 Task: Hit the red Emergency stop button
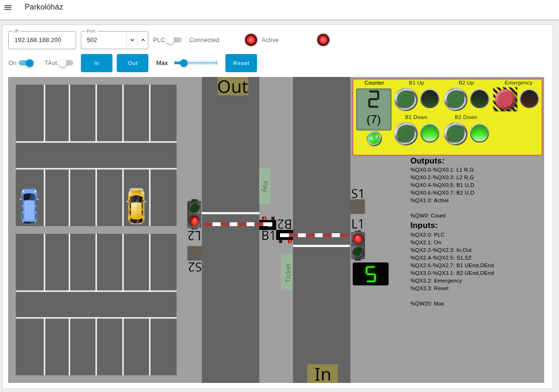click(505, 99)
